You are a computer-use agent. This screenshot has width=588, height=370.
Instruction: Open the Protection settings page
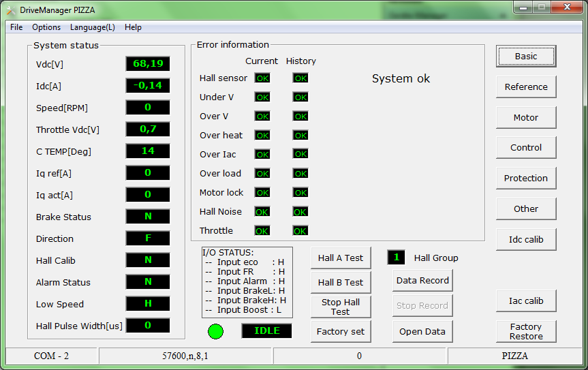(525, 178)
